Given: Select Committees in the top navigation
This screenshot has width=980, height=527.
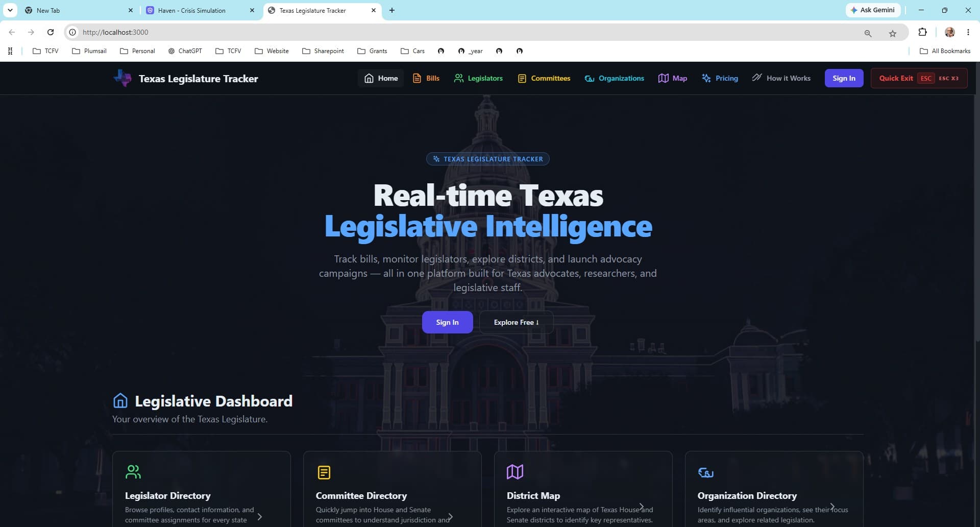Looking at the screenshot, I should pyautogui.click(x=544, y=78).
